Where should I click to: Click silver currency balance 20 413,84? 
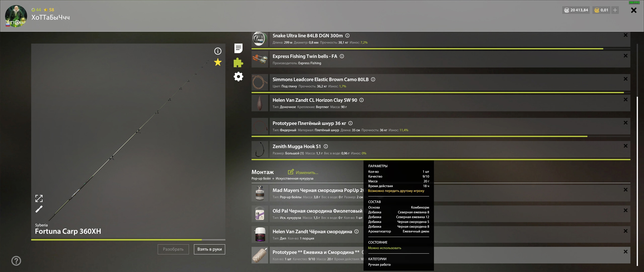(576, 10)
